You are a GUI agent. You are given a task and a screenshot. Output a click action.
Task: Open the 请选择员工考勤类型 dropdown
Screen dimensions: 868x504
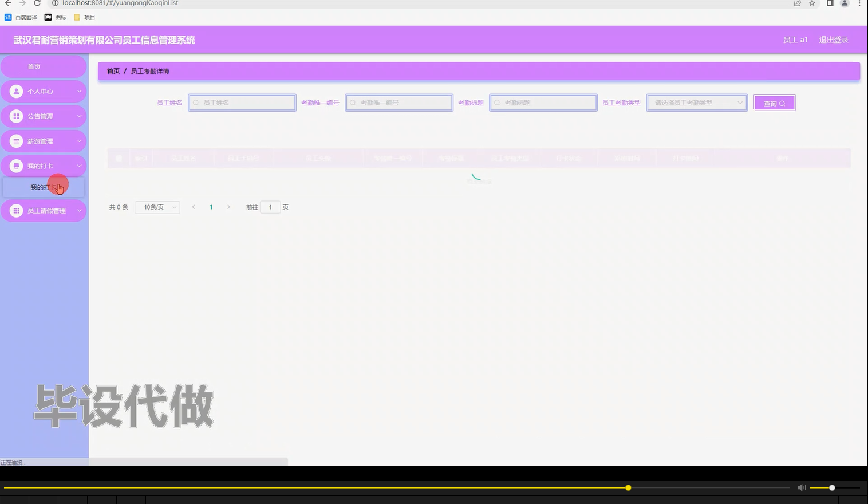point(696,103)
